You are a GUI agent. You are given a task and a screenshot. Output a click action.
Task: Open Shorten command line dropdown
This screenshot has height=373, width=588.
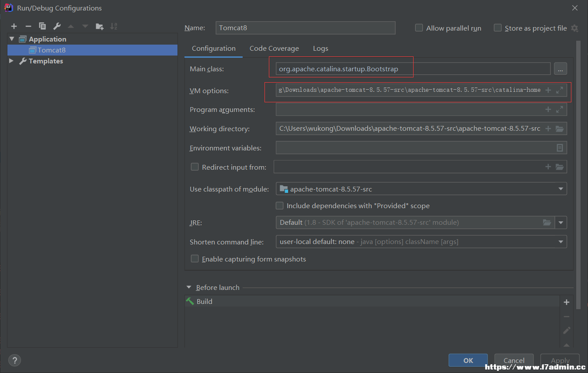coord(421,242)
